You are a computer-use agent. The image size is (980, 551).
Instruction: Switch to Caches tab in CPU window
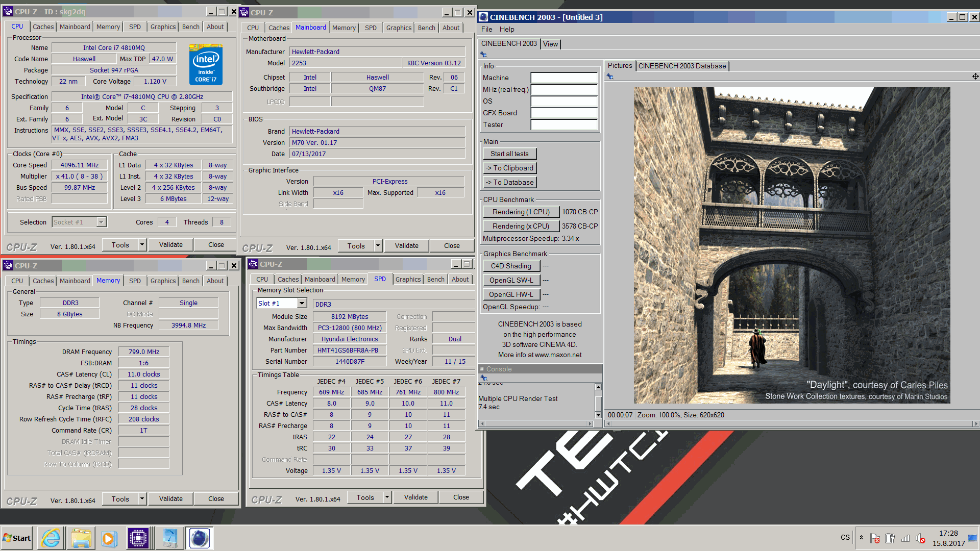point(43,27)
